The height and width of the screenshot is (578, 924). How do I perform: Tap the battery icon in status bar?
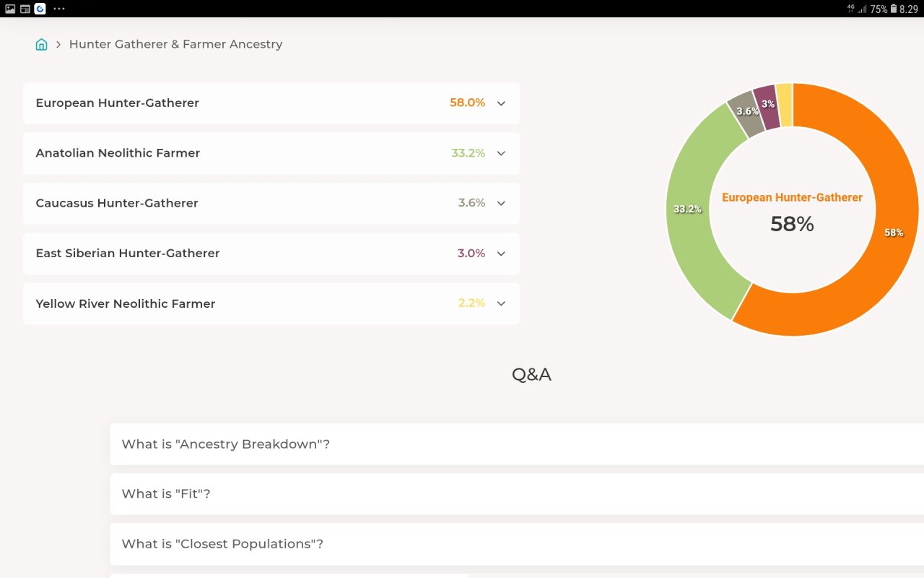coord(894,9)
